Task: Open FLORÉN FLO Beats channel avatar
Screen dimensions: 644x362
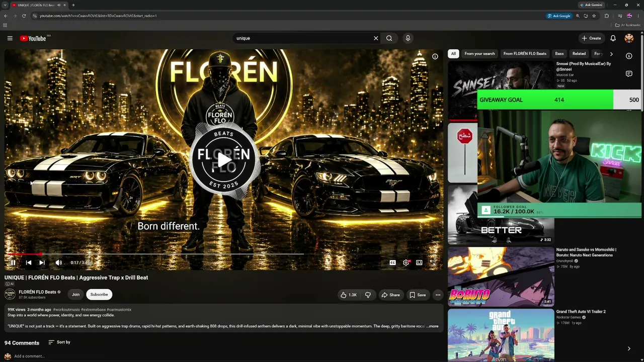Action: (x=10, y=295)
